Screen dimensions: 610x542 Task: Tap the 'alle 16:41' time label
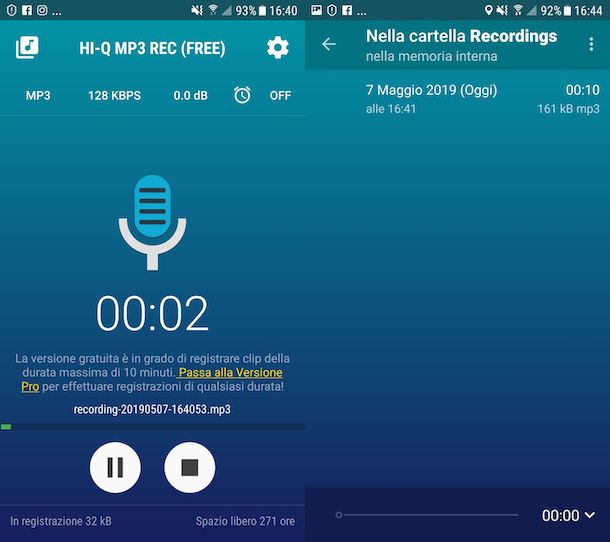click(391, 109)
